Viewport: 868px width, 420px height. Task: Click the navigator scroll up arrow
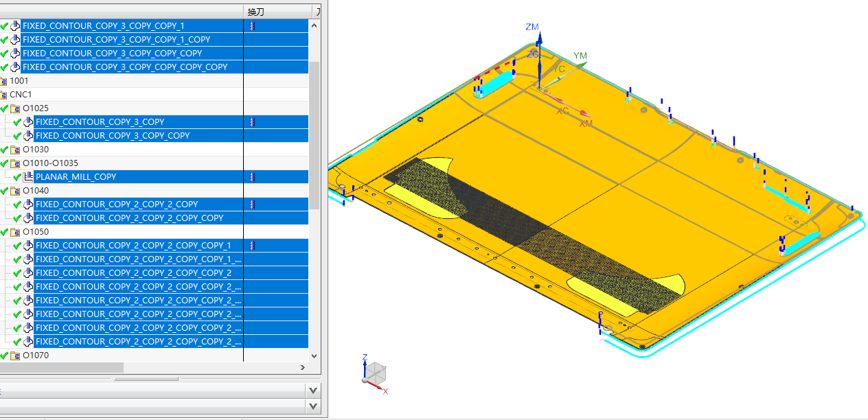click(315, 25)
